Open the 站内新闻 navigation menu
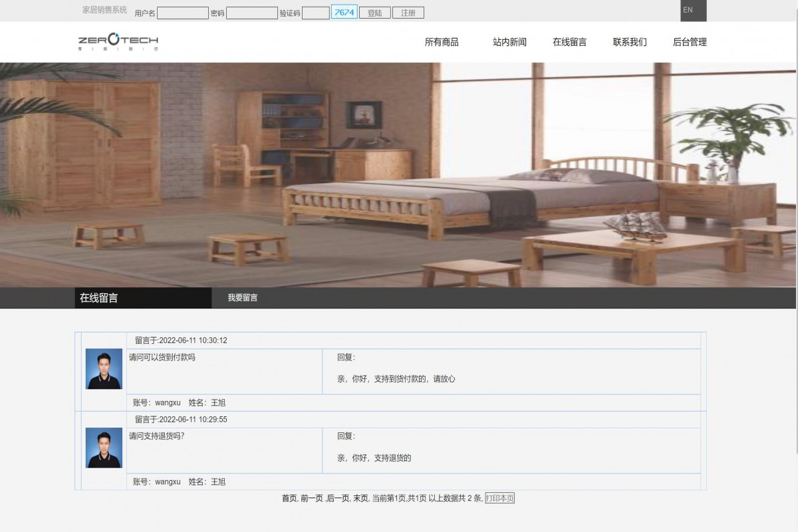The width and height of the screenshot is (798, 532). [508, 42]
